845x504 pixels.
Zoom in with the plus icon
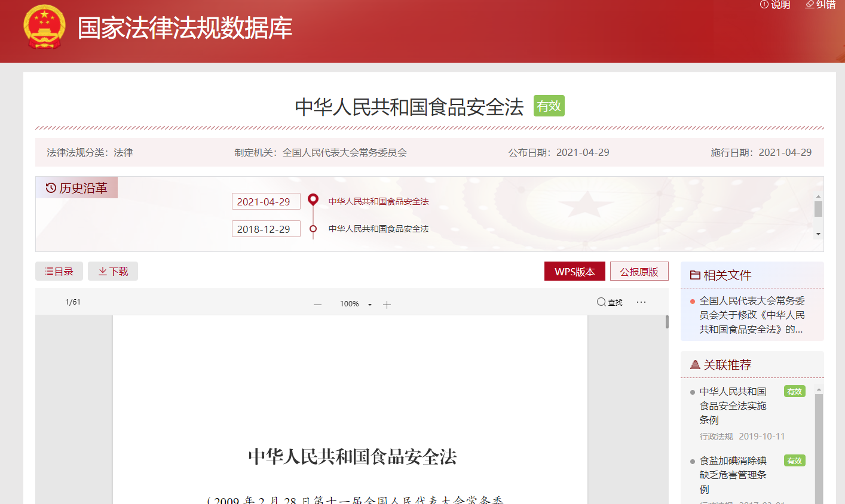tap(387, 305)
